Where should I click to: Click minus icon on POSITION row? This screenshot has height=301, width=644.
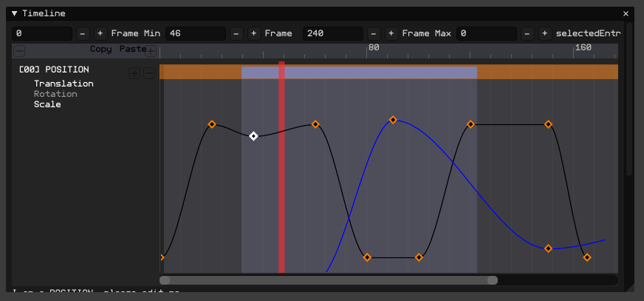[x=149, y=73]
